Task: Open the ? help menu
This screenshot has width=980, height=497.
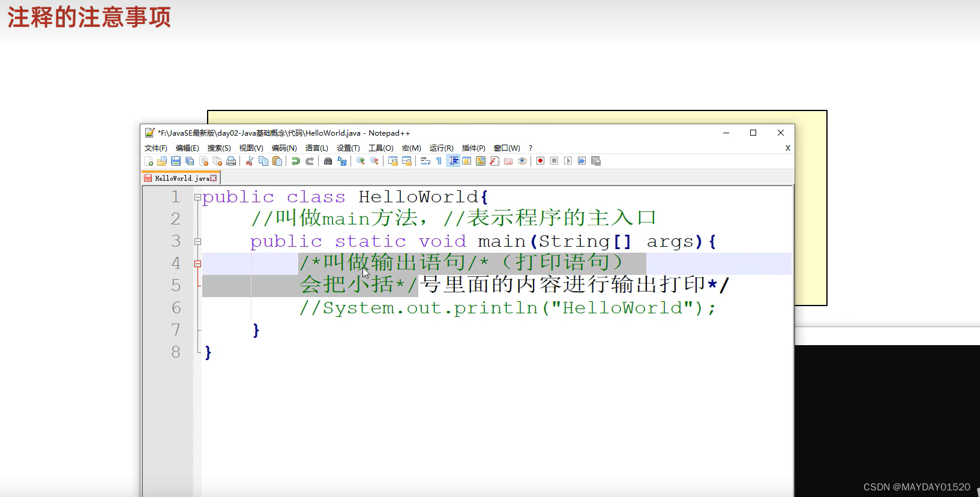Action: pyautogui.click(x=531, y=148)
